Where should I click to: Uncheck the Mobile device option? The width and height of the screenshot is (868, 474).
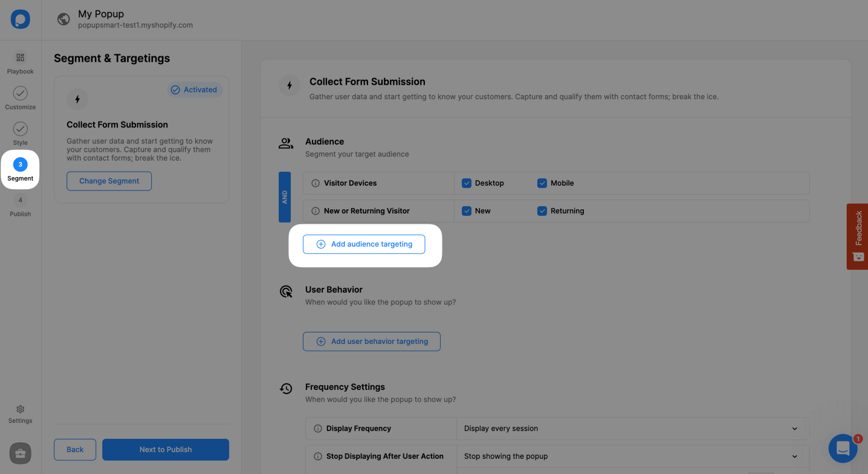542,183
